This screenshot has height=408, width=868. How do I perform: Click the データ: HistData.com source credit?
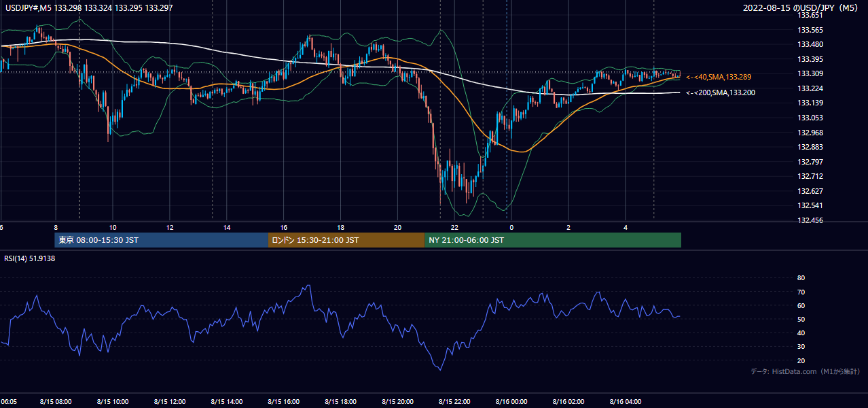[806, 372]
